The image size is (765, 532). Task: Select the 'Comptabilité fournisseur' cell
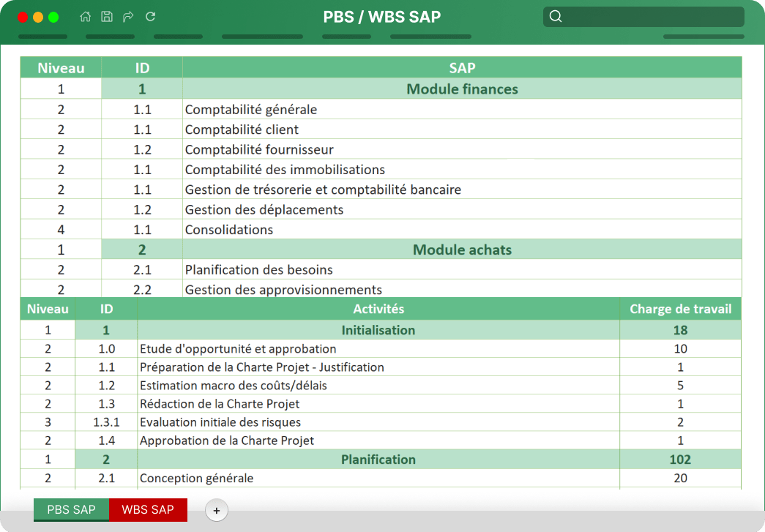[x=462, y=149]
